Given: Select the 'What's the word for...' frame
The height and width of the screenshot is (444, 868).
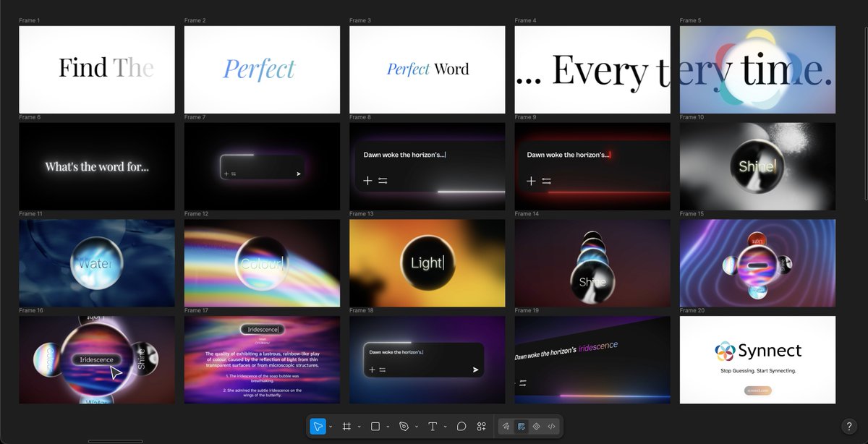Looking at the screenshot, I should [x=97, y=166].
